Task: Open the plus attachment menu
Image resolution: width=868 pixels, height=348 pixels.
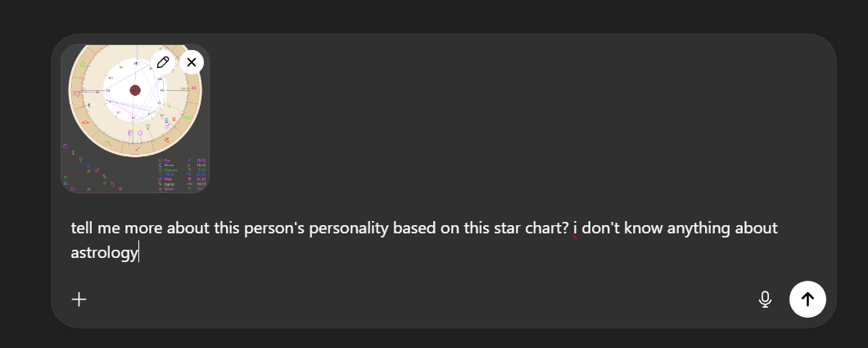Action: pyautogui.click(x=79, y=300)
